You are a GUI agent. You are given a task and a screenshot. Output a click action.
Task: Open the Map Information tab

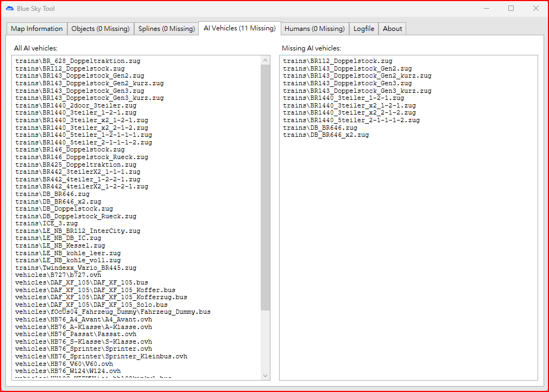37,29
